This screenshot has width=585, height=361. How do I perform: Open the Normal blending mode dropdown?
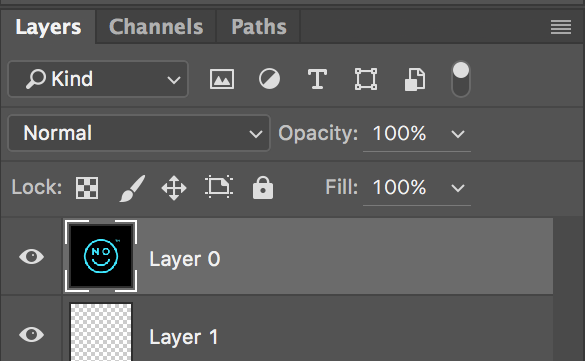coord(139,133)
